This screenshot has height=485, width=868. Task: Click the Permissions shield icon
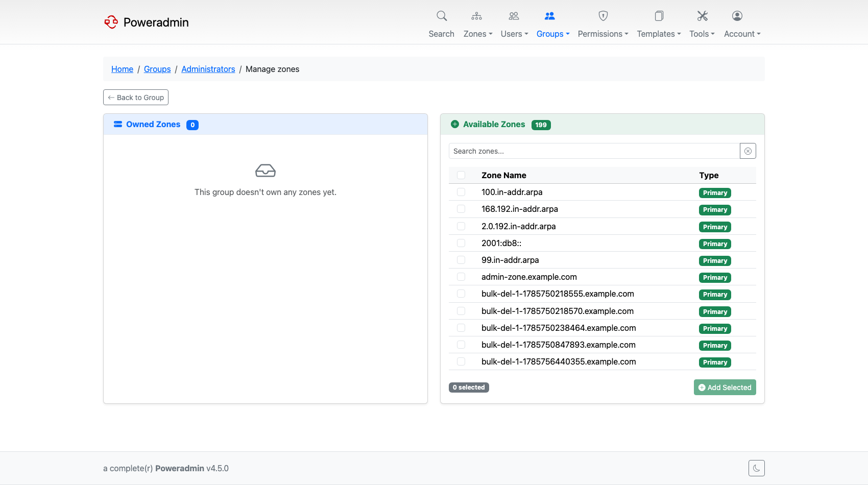click(603, 16)
